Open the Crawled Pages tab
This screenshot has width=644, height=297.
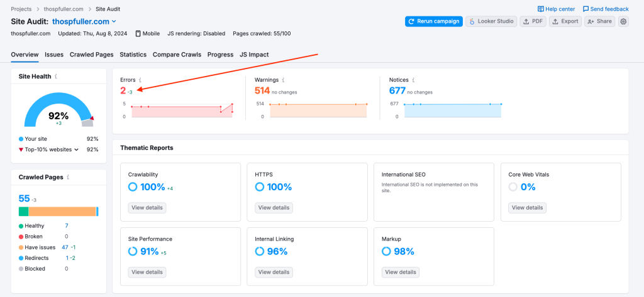(92, 55)
